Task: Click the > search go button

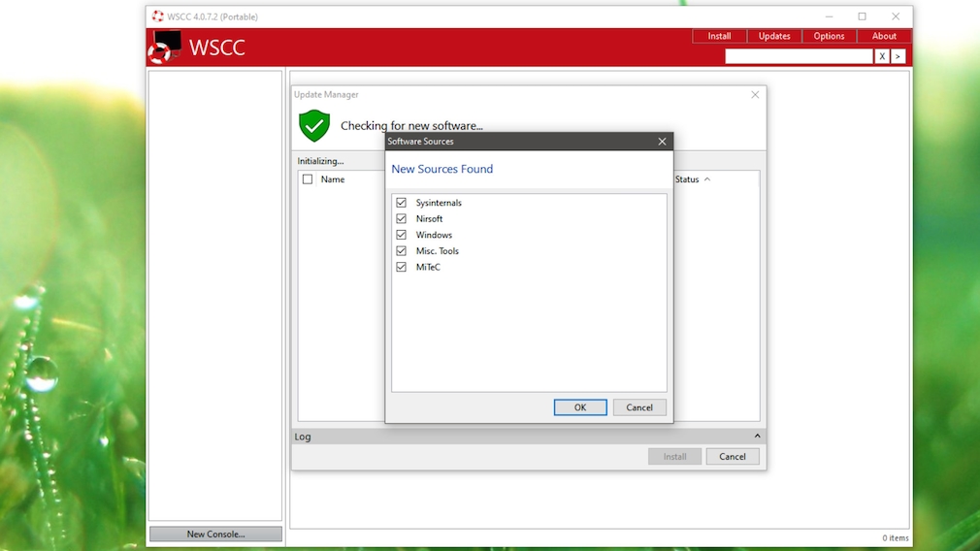Action: (898, 56)
